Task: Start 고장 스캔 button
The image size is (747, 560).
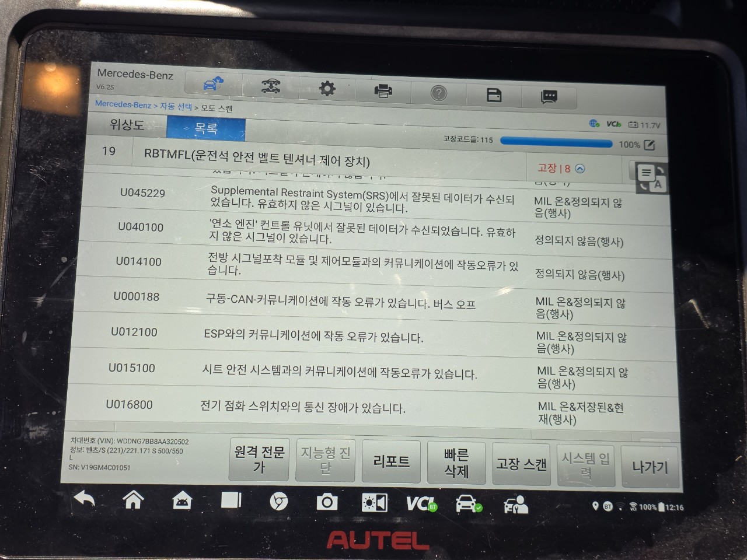Action: pyautogui.click(x=521, y=464)
